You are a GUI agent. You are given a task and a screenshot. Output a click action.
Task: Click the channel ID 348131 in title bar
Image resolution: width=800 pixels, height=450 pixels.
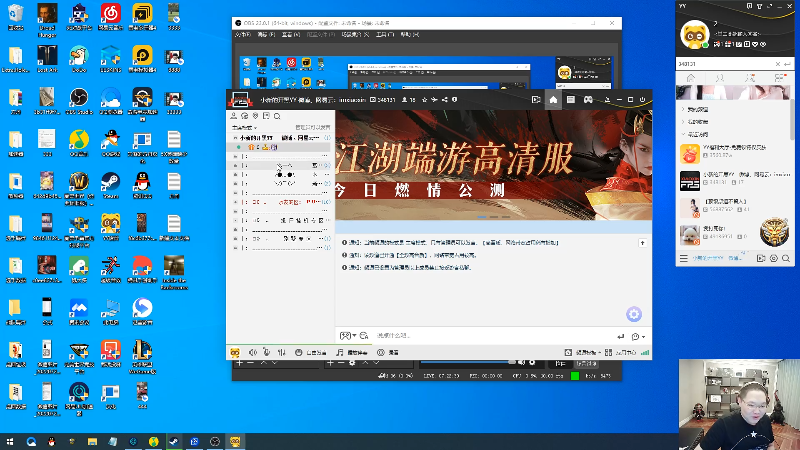tap(383, 100)
